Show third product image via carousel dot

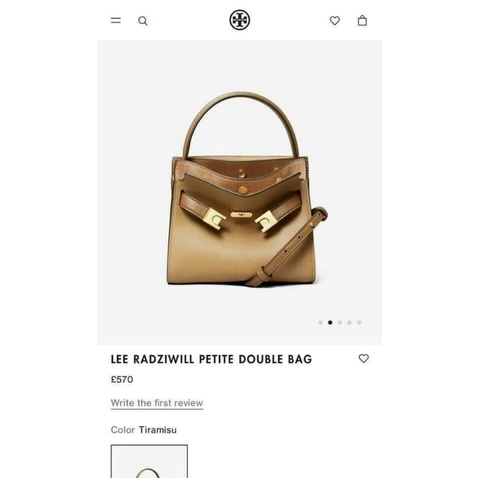340,322
